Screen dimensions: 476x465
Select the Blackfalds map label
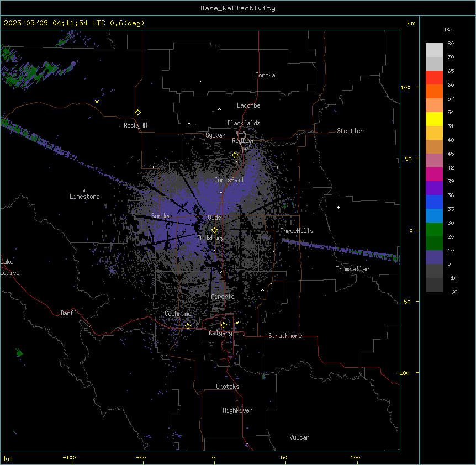[x=244, y=123]
